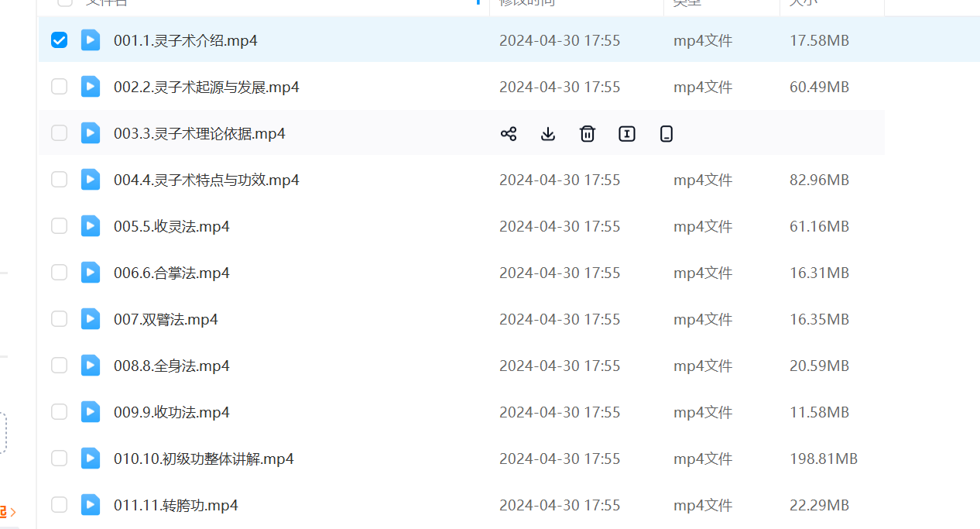Open 004.4.灵子术特点与功效.mp4 file name
The image size is (980, 529).
coord(206,180)
